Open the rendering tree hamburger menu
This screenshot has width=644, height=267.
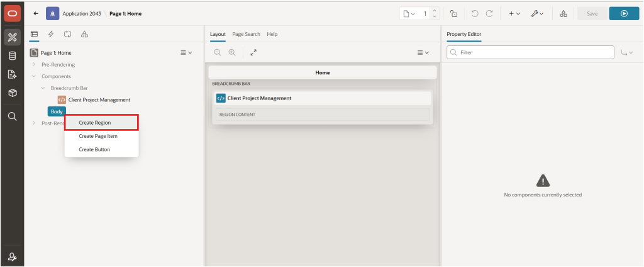tap(186, 52)
